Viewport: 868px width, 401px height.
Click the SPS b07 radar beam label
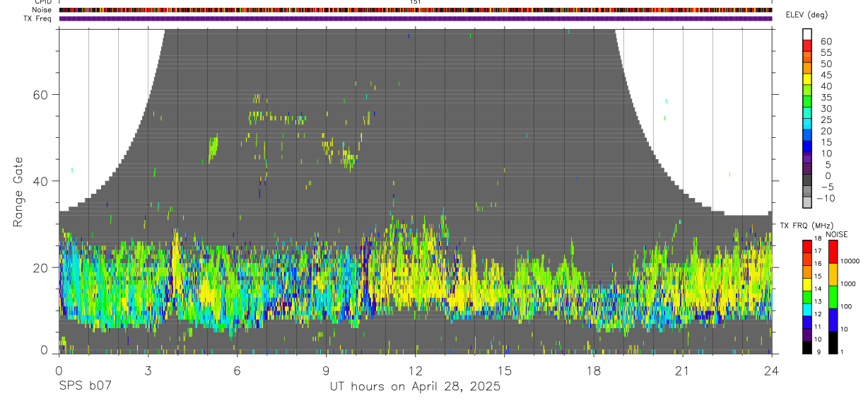[85, 386]
